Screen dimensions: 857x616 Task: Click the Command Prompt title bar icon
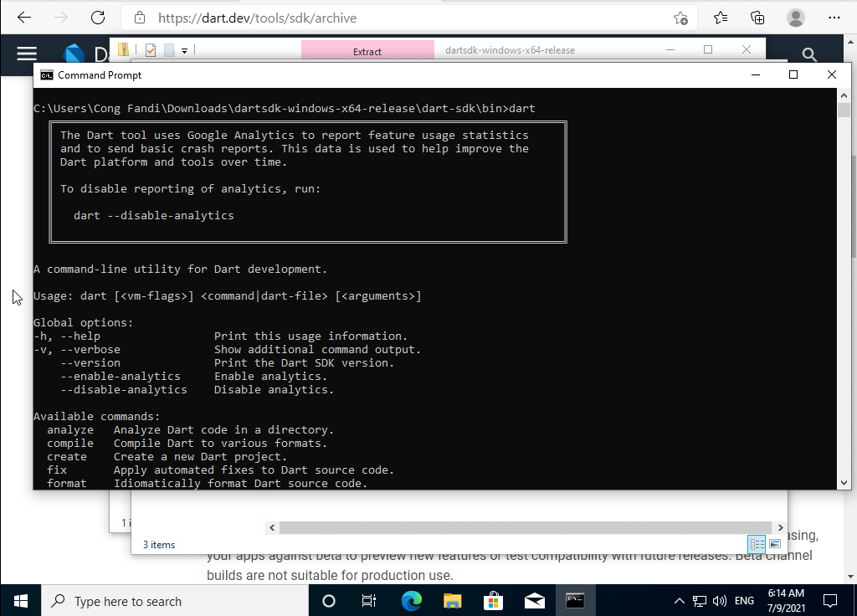tap(47, 74)
